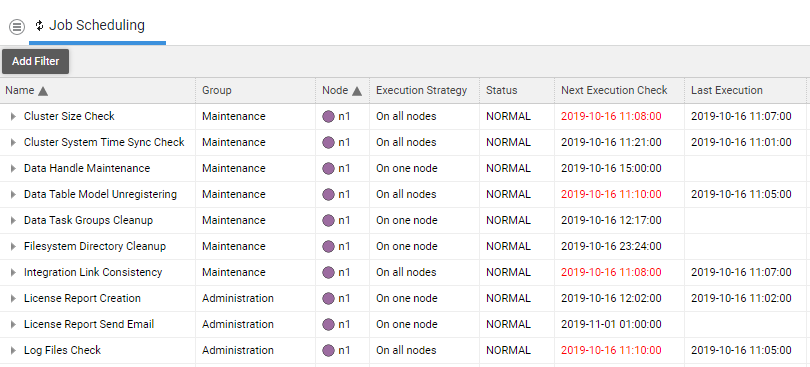This screenshot has width=810, height=367.
Task: Select the License Report Creation name
Action: click(x=82, y=298)
